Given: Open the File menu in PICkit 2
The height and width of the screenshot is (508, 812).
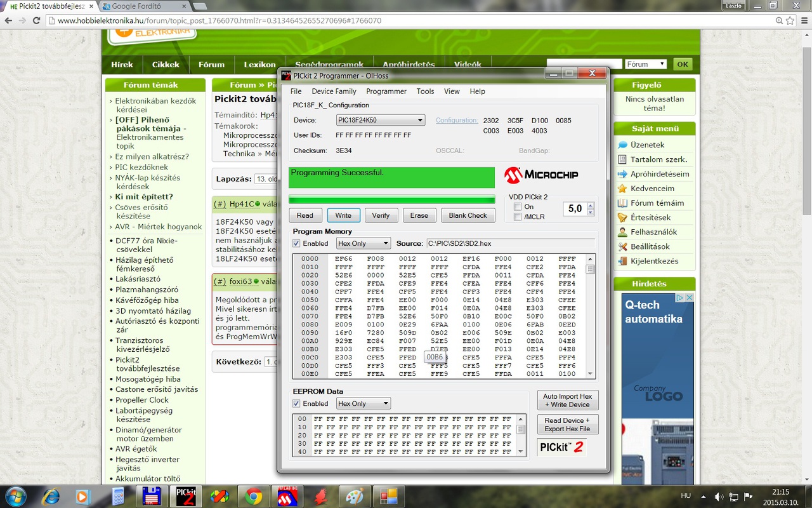Looking at the screenshot, I should (x=296, y=91).
